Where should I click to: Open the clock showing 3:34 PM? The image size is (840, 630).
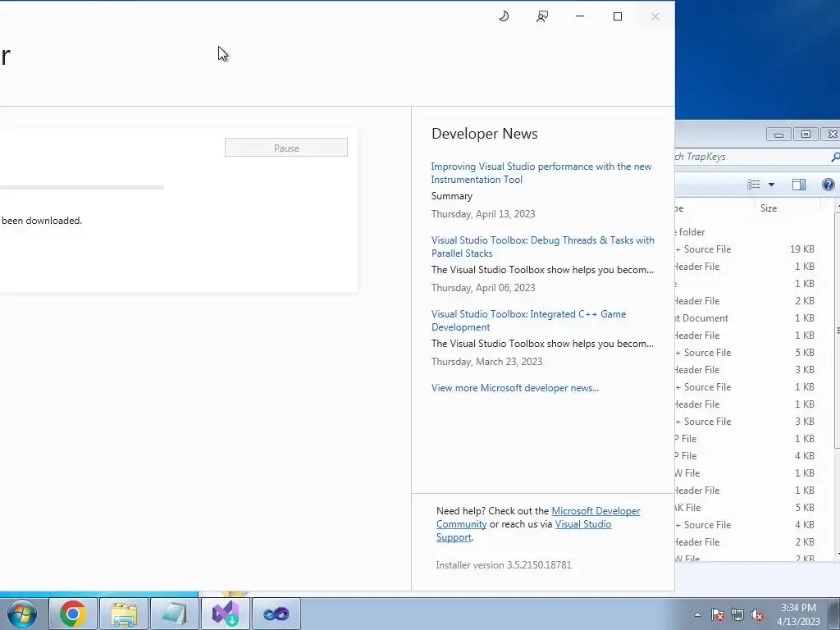point(798,614)
